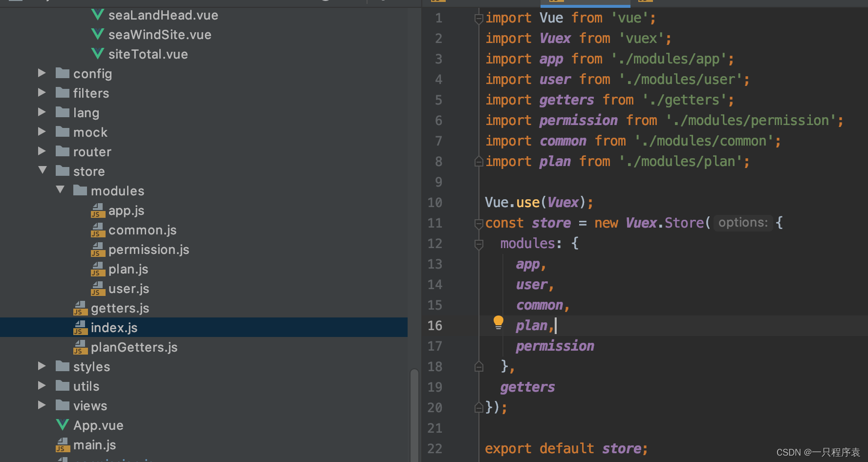868x462 pixels.
Task: Expand the views folder arrow
Action: pyautogui.click(x=42, y=405)
